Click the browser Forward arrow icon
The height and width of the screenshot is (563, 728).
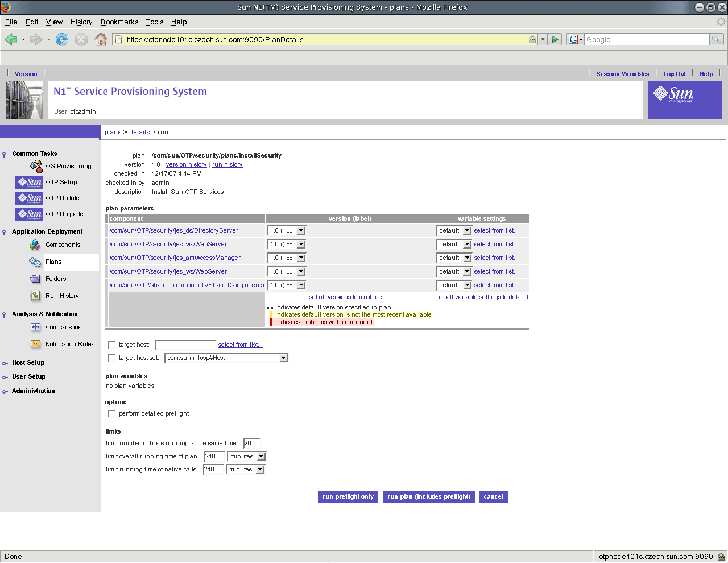pyautogui.click(x=36, y=39)
